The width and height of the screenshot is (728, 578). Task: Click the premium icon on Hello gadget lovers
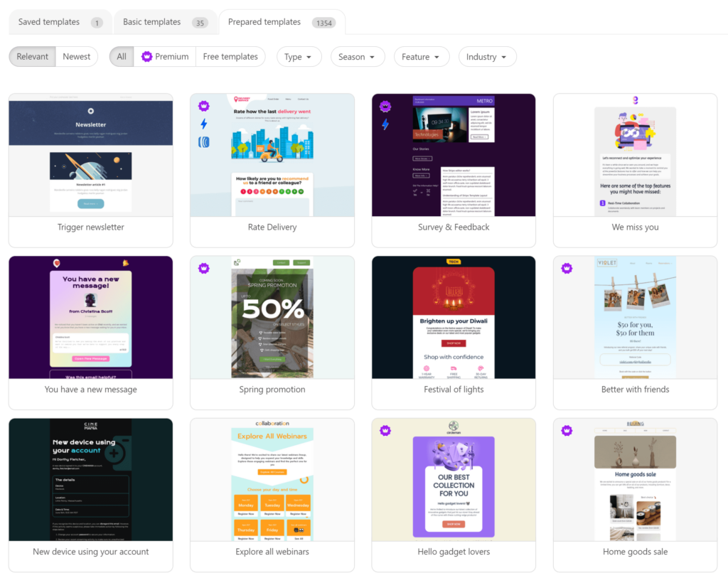[x=385, y=430]
